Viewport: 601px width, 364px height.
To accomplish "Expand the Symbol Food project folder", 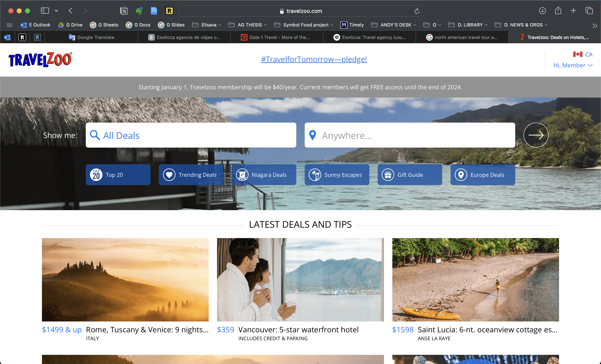I will [304, 25].
